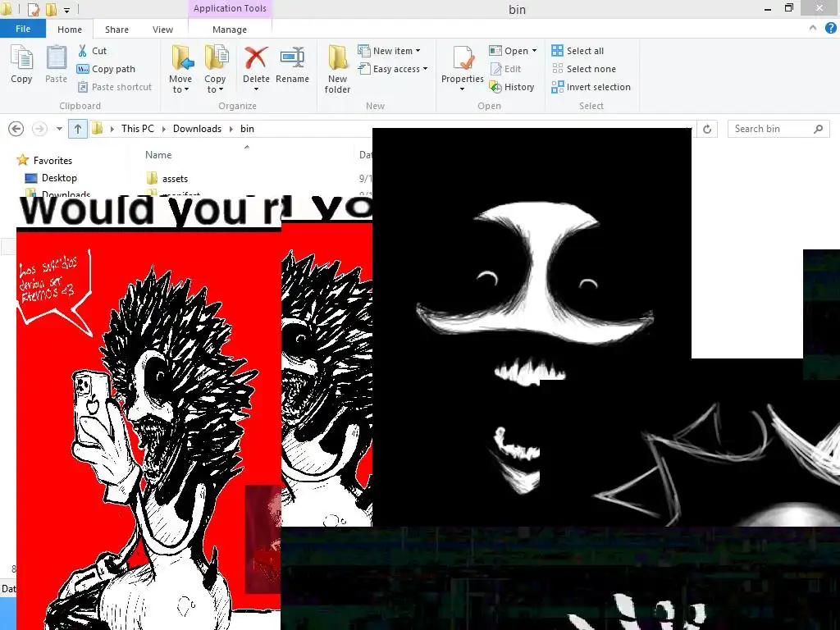Click the Properties icon
Viewport: 840px width, 630px height.
(463, 58)
